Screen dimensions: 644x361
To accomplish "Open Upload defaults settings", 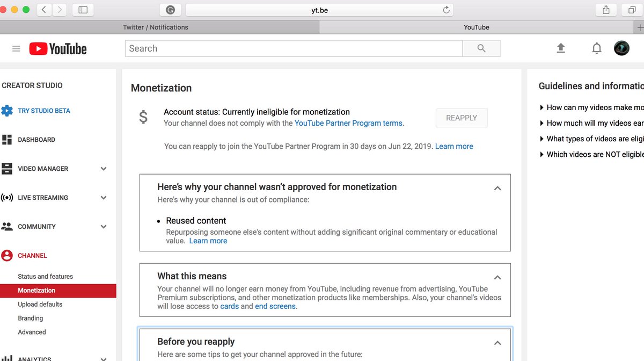I will pyautogui.click(x=40, y=305).
